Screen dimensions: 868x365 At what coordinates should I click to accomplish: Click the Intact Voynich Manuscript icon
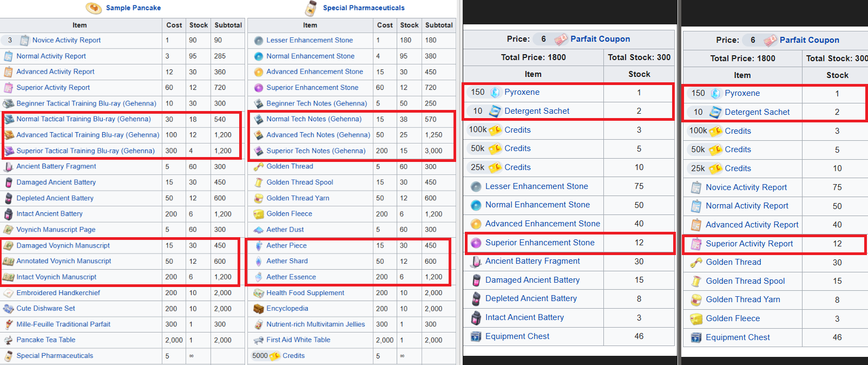(x=9, y=277)
